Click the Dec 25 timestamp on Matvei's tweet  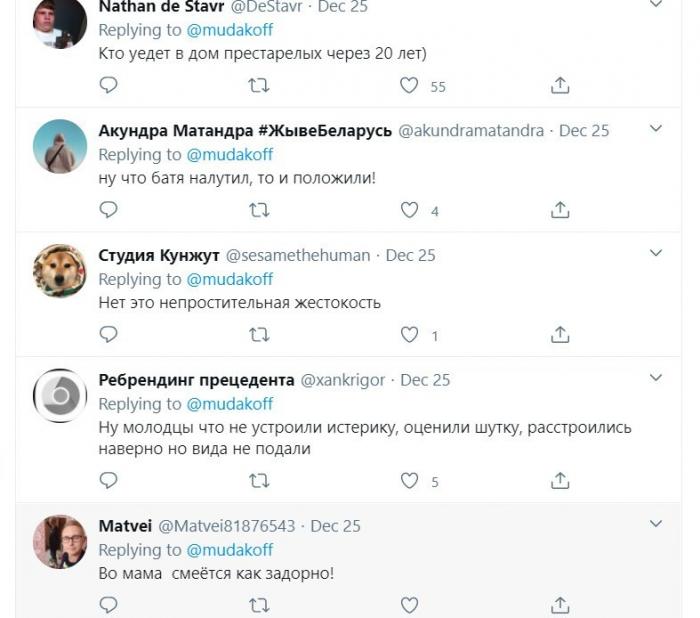[x=336, y=525]
